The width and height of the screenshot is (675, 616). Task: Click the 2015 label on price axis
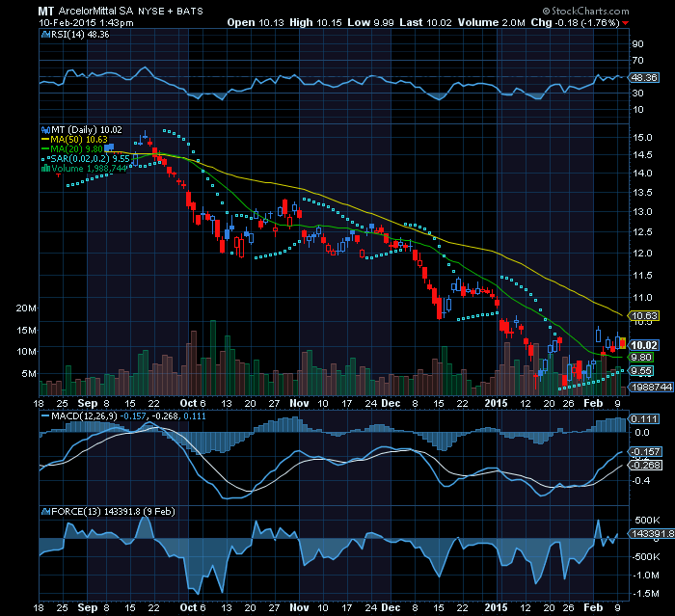496,403
